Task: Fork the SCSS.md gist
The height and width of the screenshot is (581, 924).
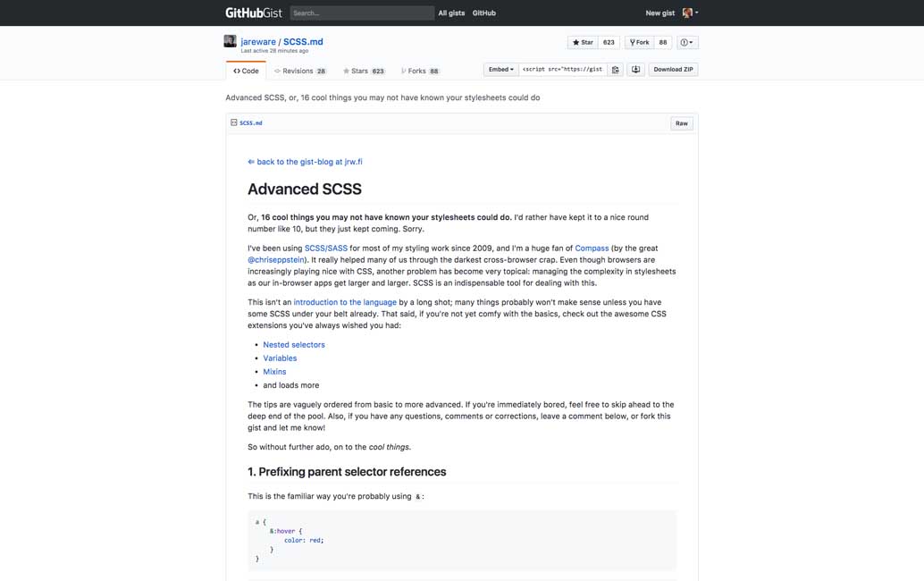Action: tap(639, 42)
